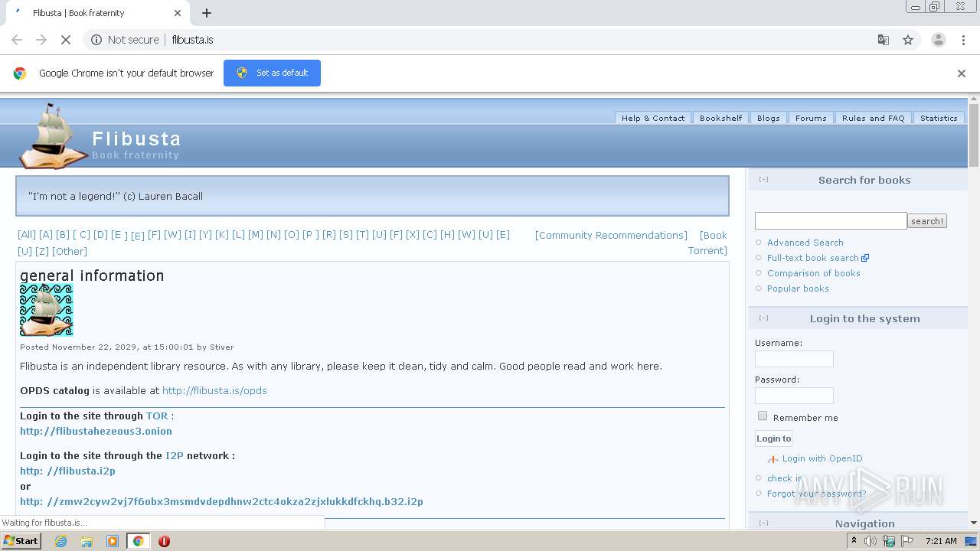Collapse the Search for books panel
This screenshot has width=980, height=551.
coord(763,180)
